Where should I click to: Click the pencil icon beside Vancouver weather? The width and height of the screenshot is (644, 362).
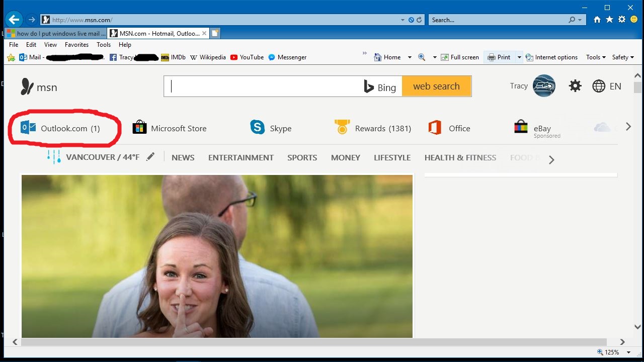point(150,157)
